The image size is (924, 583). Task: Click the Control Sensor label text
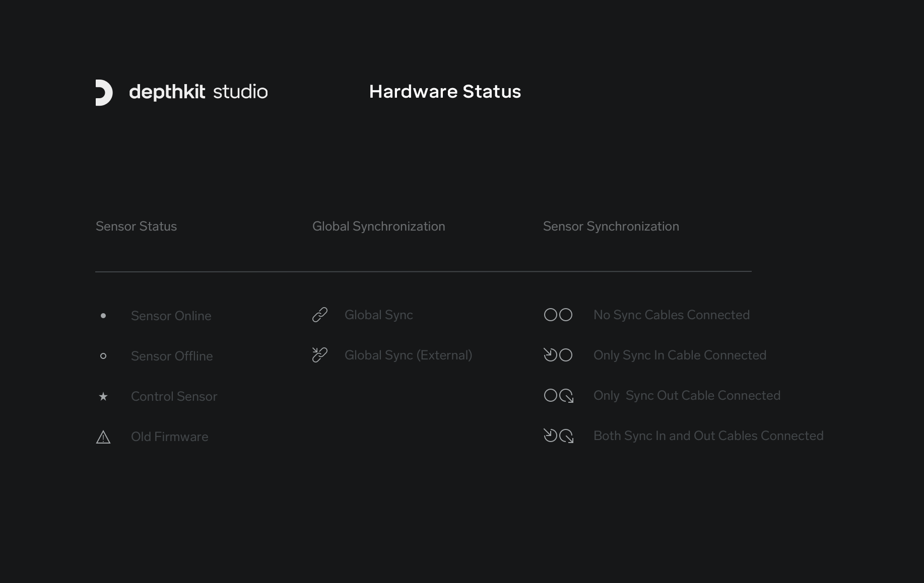tap(174, 396)
